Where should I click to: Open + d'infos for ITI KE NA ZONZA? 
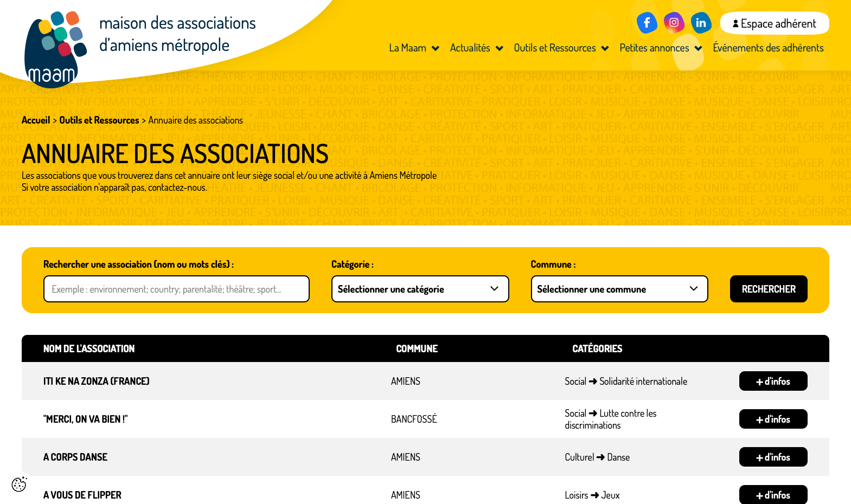pos(773,381)
